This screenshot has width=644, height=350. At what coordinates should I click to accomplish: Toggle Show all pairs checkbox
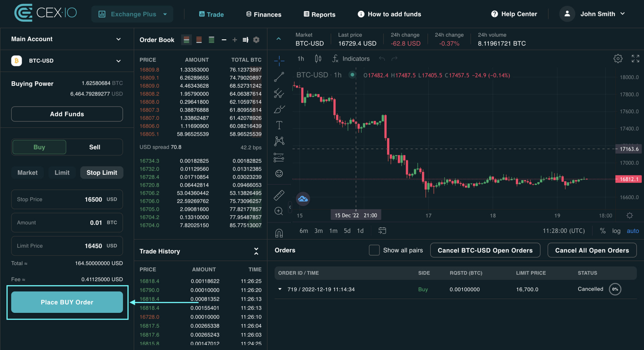click(x=373, y=250)
